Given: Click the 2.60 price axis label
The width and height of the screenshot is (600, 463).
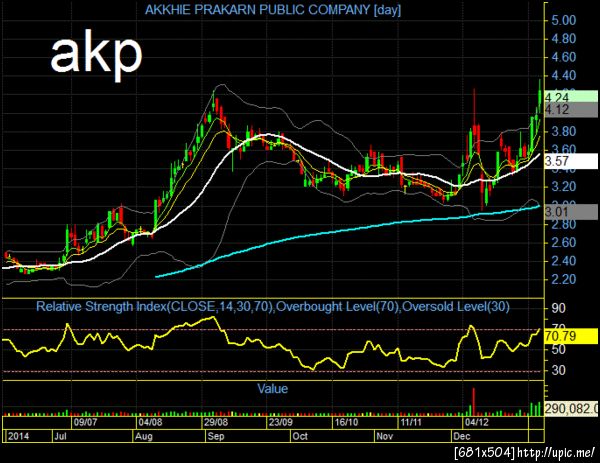Looking at the screenshot, I should [x=563, y=242].
